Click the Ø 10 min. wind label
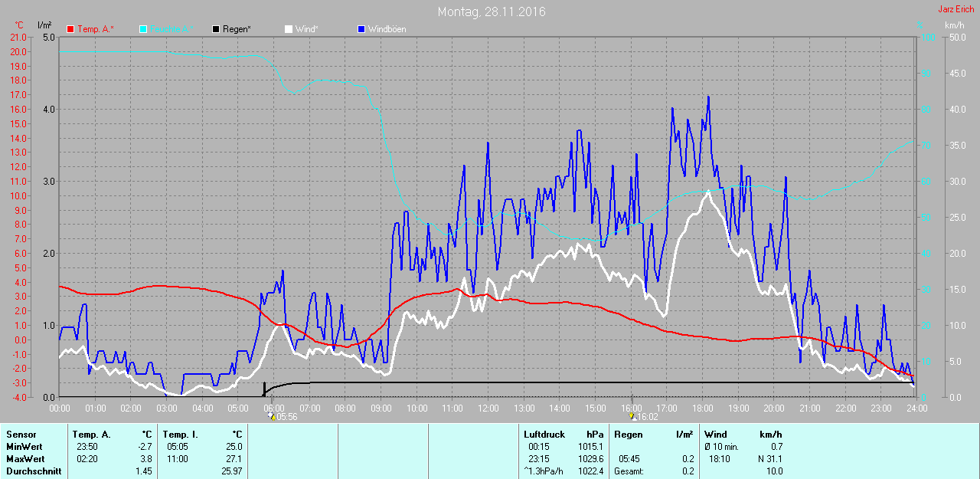This screenshot has width=980, height=479. tap(722, 446)
